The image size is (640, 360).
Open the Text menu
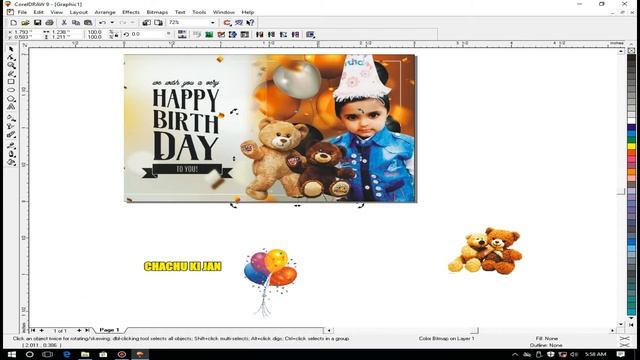180,12
